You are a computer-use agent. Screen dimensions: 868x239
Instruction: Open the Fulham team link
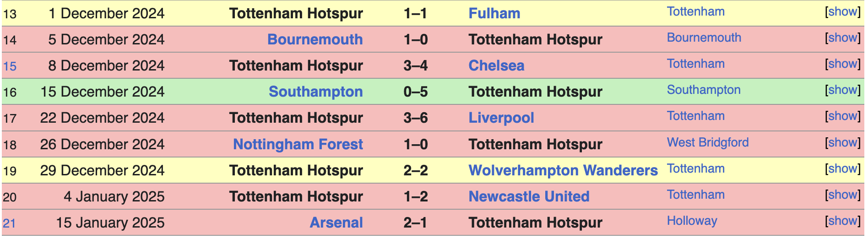[494, 13]
